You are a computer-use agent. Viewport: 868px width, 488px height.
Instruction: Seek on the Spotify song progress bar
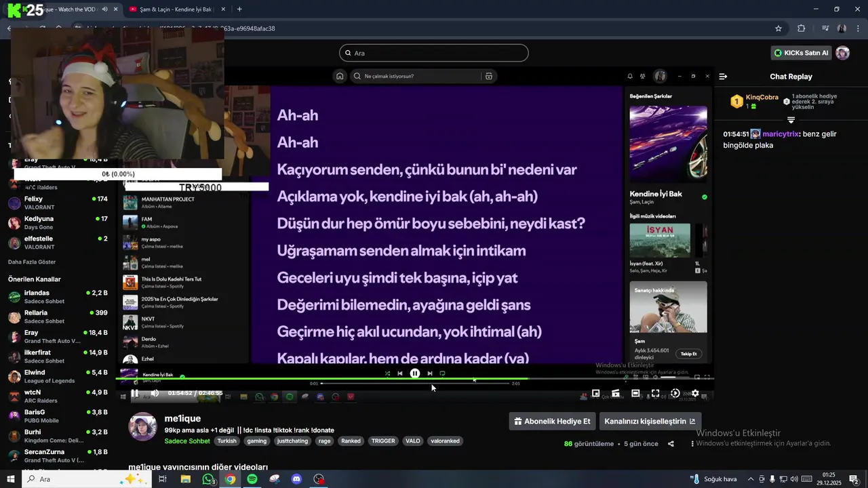pos(415,384)
